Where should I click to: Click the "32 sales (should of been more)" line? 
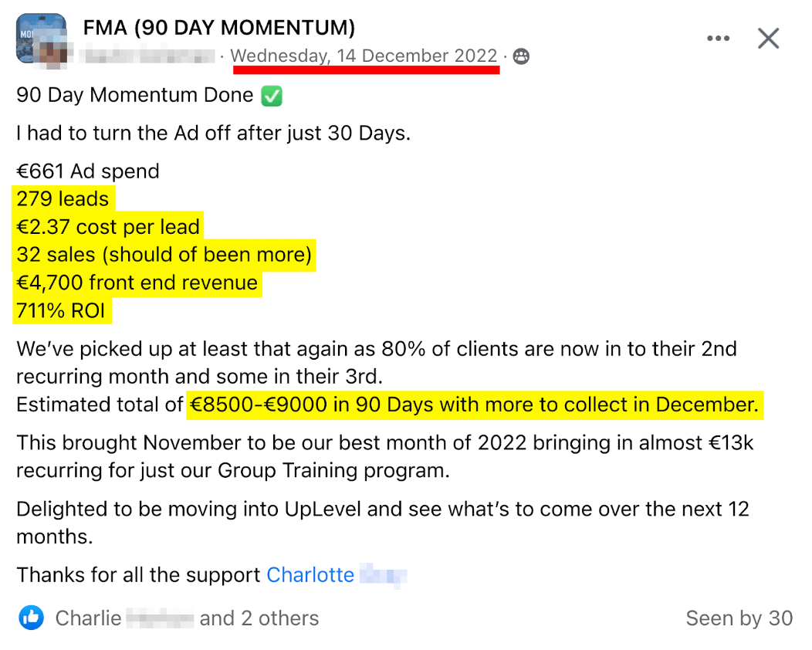coord(164,255)
